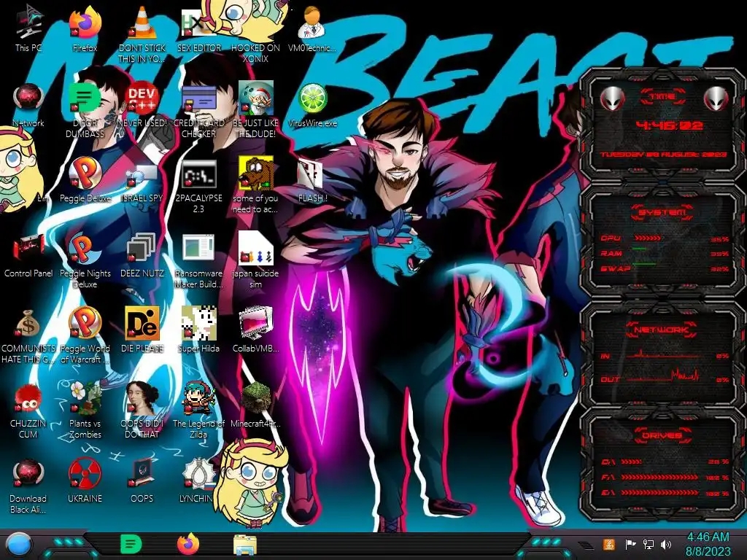
Task: Open the taskbar clock showing 4:46 AM
Action: 708,544
